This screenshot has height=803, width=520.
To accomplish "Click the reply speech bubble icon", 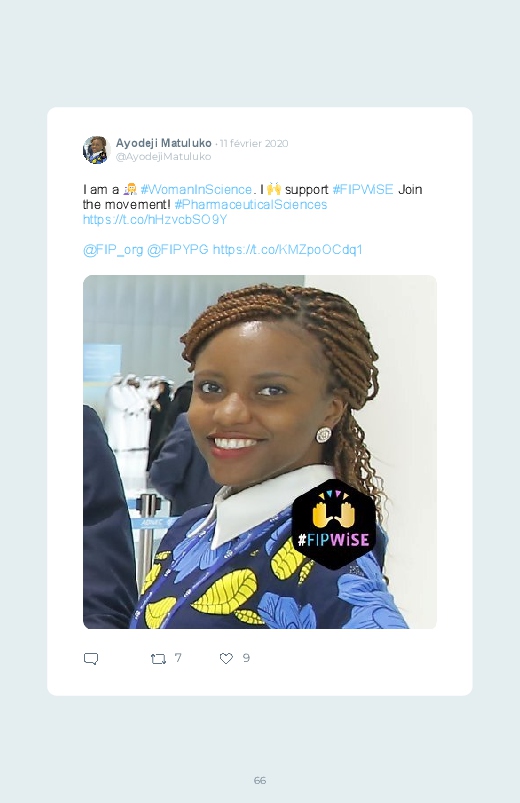I will click(x=91, y=659).
